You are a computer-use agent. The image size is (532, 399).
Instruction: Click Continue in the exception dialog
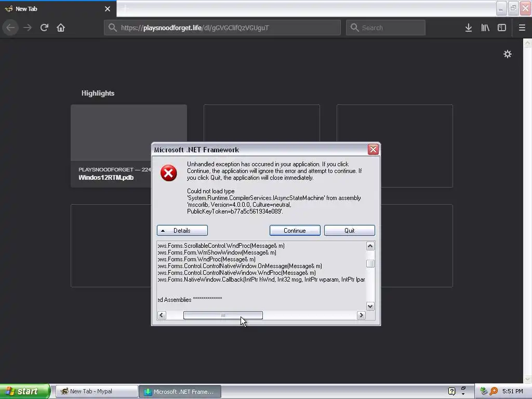(x=295, y=230)
